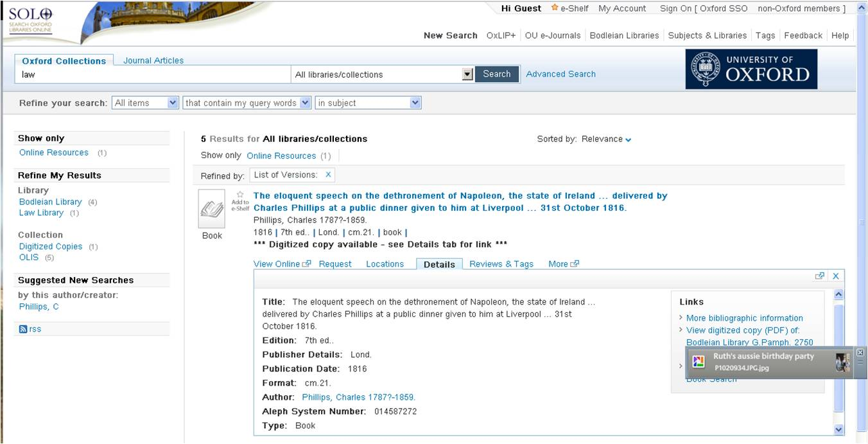Expand the All libraries/collections dropdown
This screenshot has width=868, height=444.
coord(467,75)
